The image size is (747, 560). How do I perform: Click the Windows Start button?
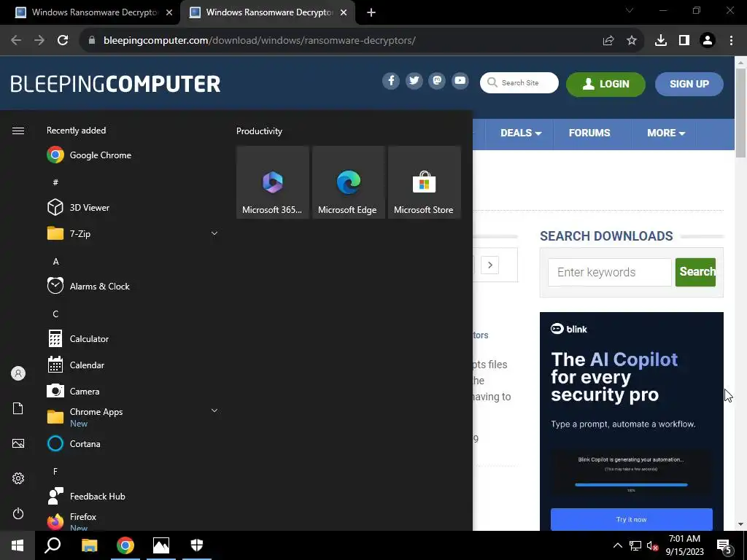coord(18,545)
